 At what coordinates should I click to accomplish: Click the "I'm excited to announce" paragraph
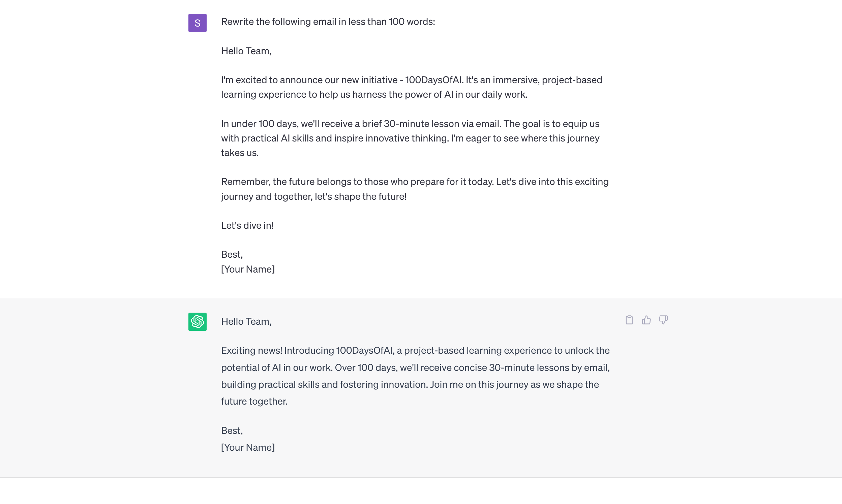[x=411, y=87]
